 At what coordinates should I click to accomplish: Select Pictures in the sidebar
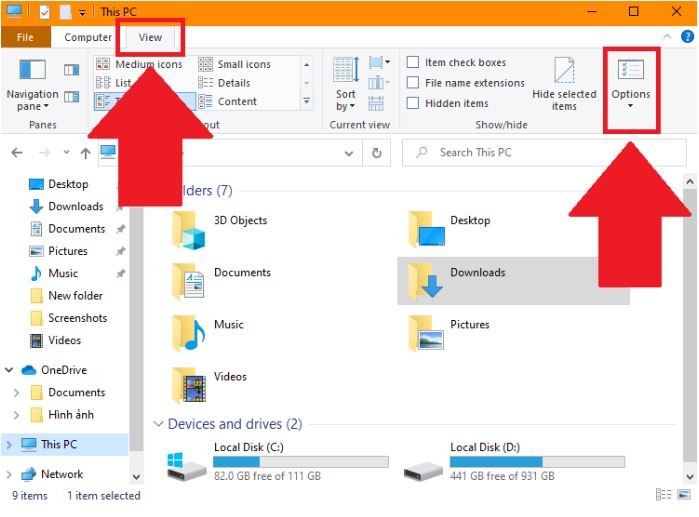(68, 251)
